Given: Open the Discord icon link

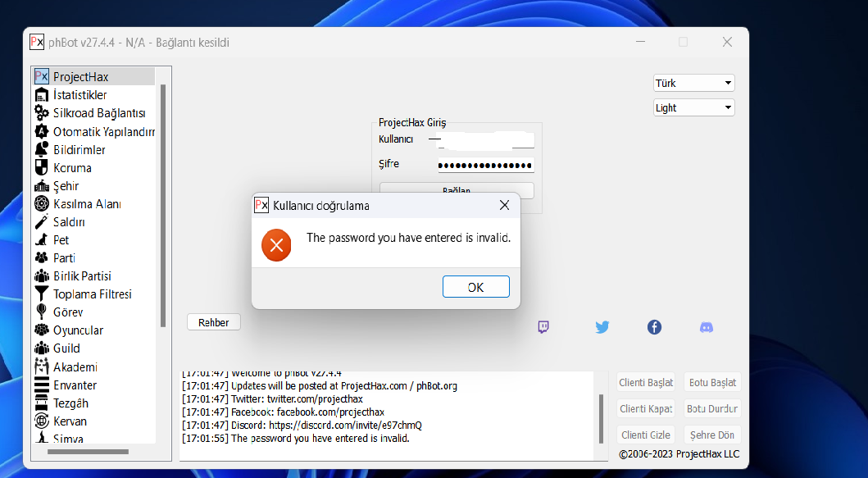Looking at the screenshot, I should point(706,327).
